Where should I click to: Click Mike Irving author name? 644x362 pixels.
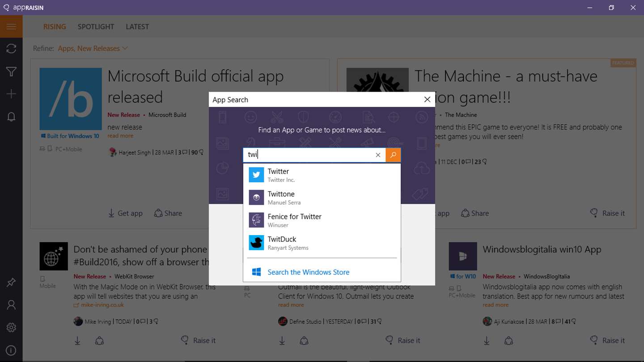coord(97,321)
